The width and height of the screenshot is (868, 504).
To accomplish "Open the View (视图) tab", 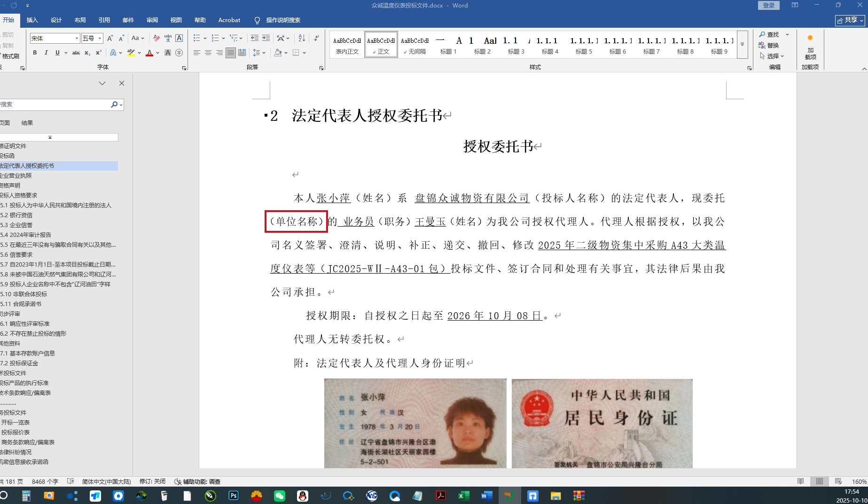I will (x=176, y=20).
